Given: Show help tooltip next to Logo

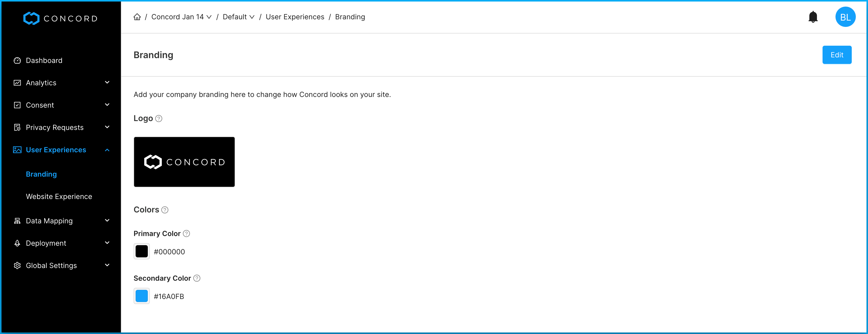Looking at the screenshot, I should point(159,119).
